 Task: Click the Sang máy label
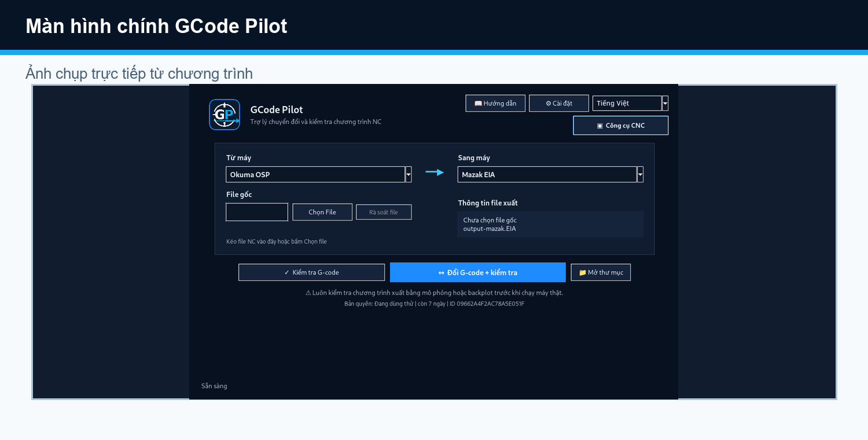click(x=474, y=157)
